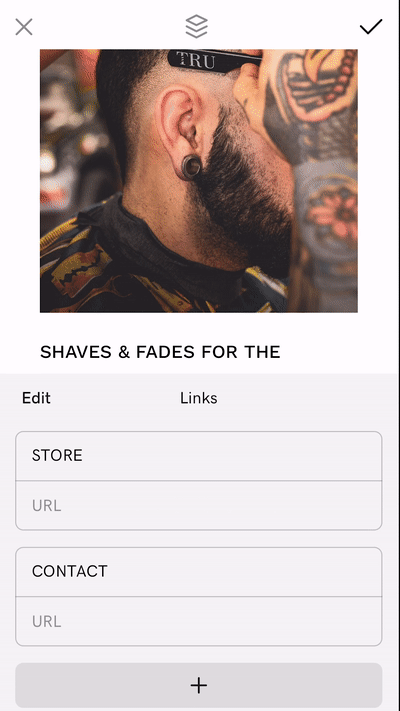Screen dimensions: 400x711
Task: Switch to the Links tab
Action: click(x=199, y=398)
